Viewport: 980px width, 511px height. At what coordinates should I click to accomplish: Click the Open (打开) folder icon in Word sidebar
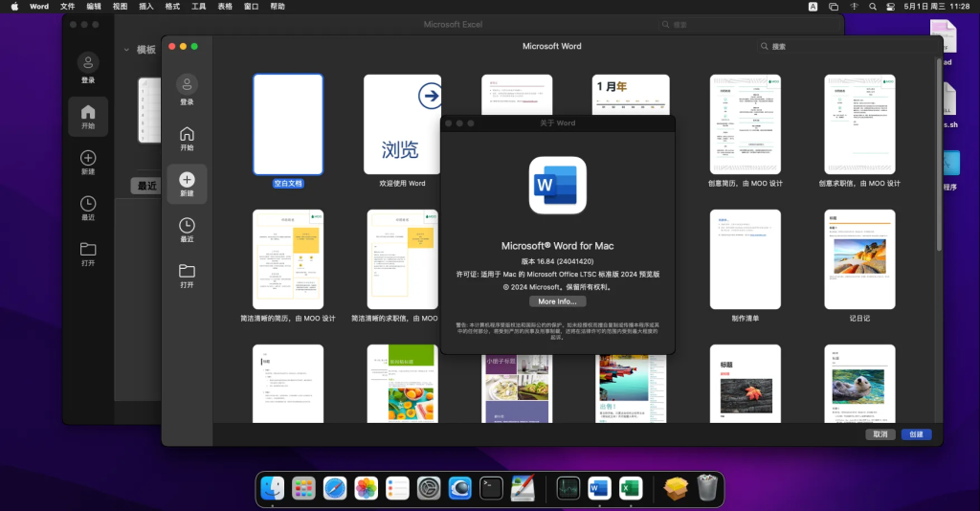[187, 271]
